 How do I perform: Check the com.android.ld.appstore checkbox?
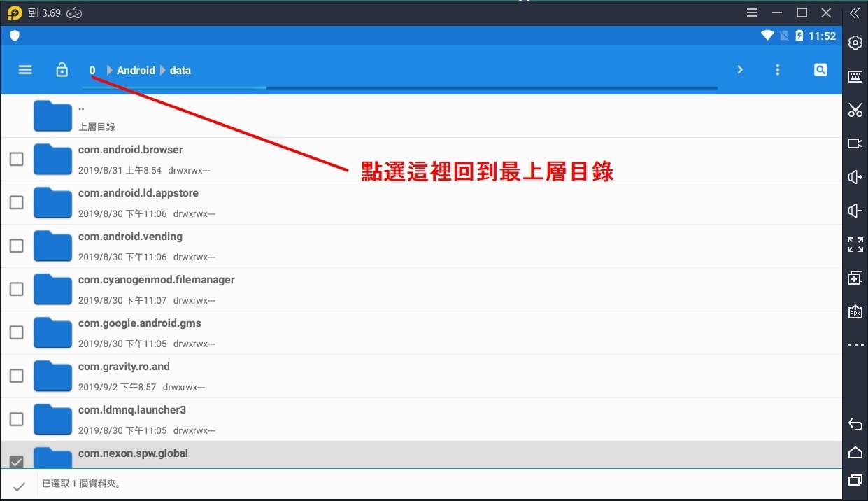(x=16, y=202)
